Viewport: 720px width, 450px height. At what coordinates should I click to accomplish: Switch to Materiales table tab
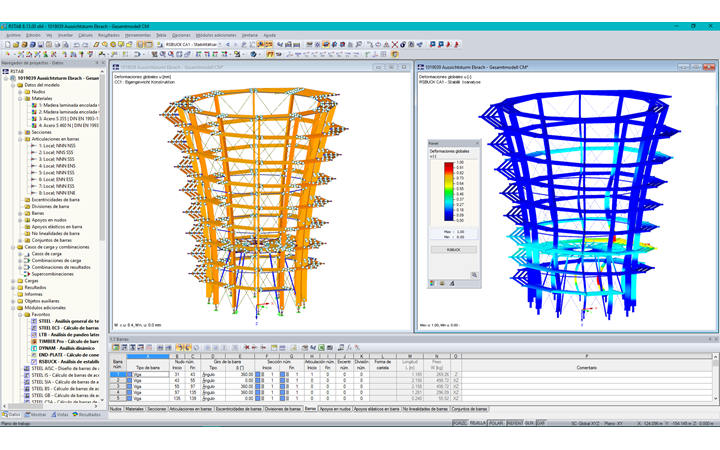135,409
